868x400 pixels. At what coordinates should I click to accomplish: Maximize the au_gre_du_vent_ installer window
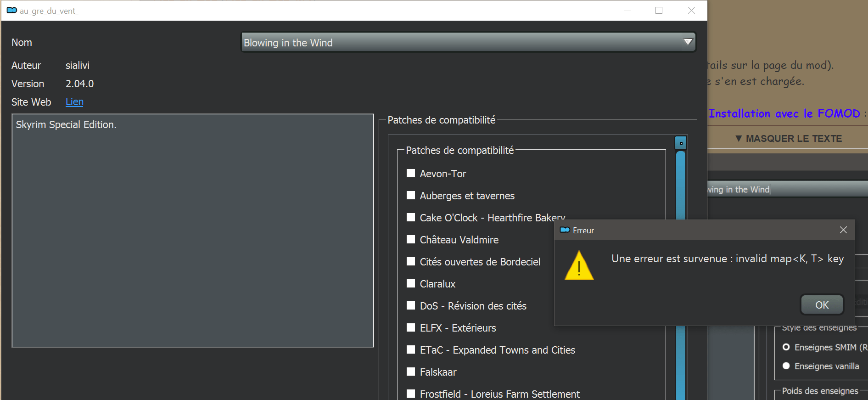659,11
